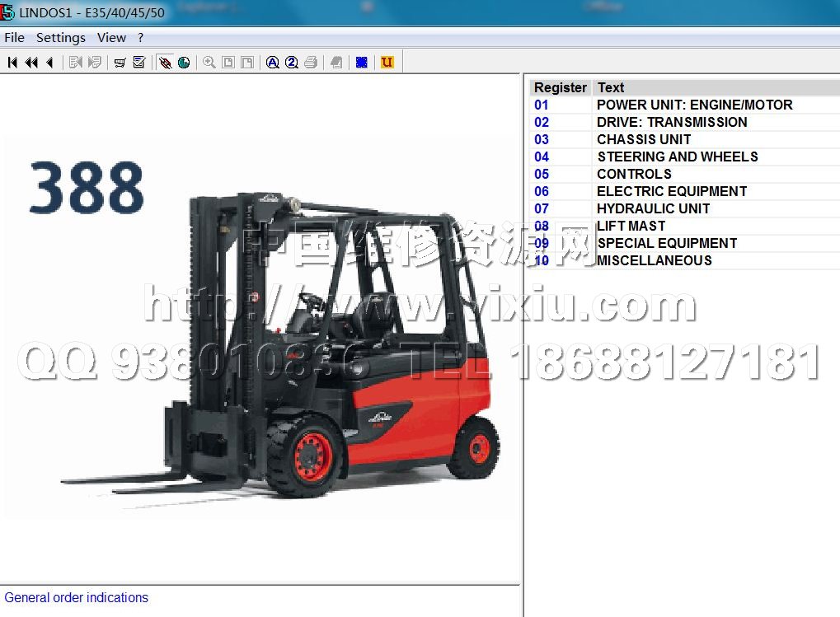Open the shopping cart icon
The image size is (840, 617).
click(120, 63)
